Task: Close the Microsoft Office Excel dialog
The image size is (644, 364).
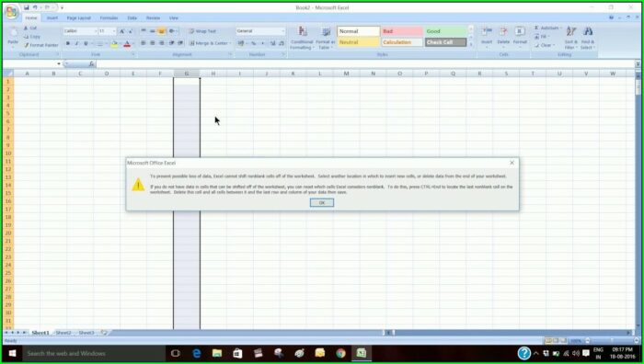Action: [x=512, y=163]
